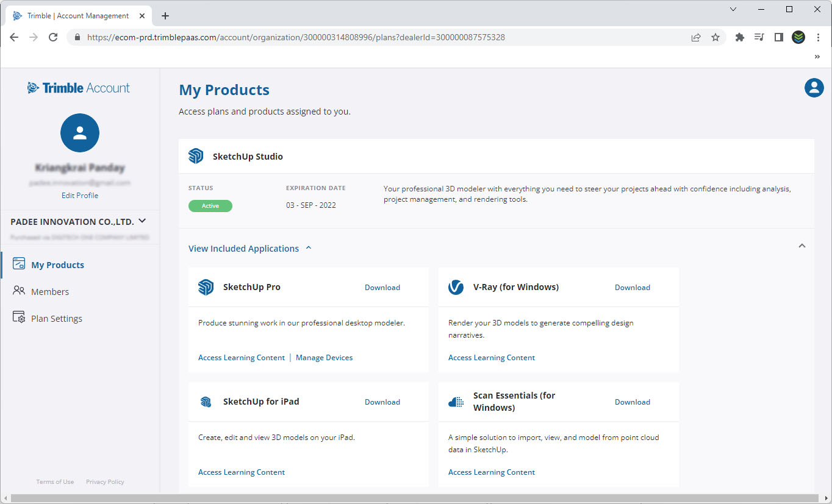The image size is (832, 504).
Task: Open account menu icon at top right
Action: tap(814, 88)
